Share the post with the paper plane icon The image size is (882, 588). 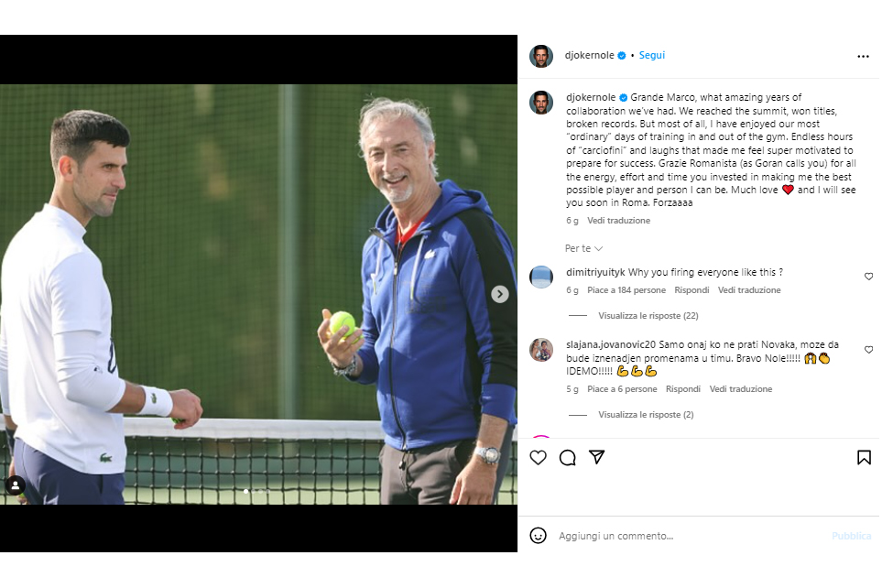coord(596,457)
